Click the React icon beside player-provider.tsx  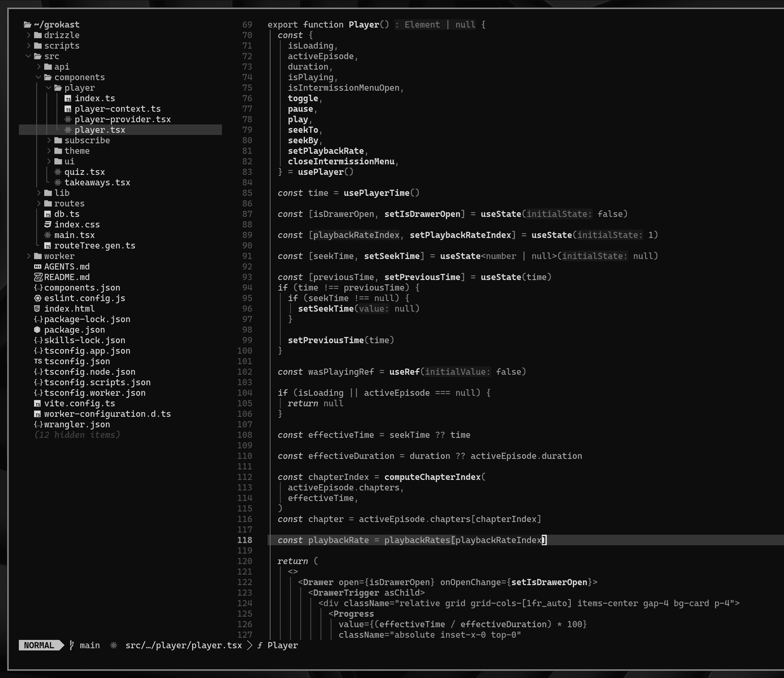pos(68,119)
